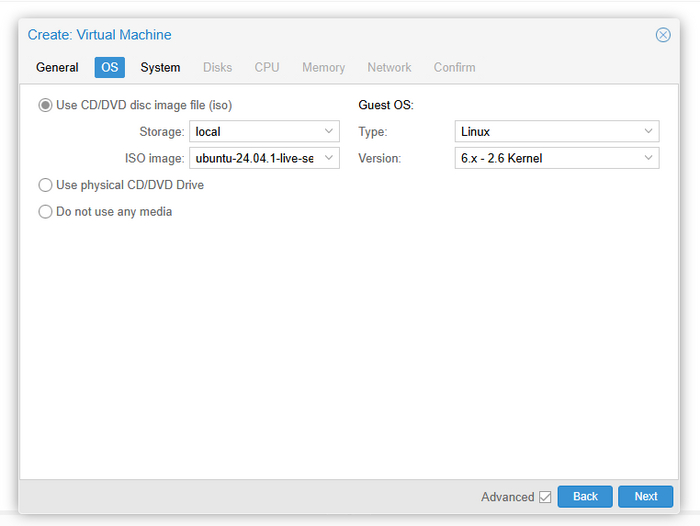The height and width of the screenshot is (526, 700).
Task: Click the Next button
Action: [x=646, y=497]
